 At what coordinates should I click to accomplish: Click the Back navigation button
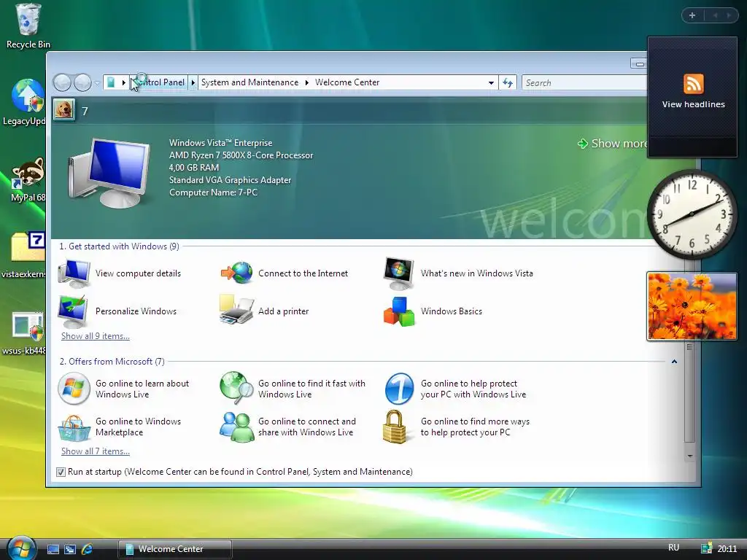click(62, 83)
